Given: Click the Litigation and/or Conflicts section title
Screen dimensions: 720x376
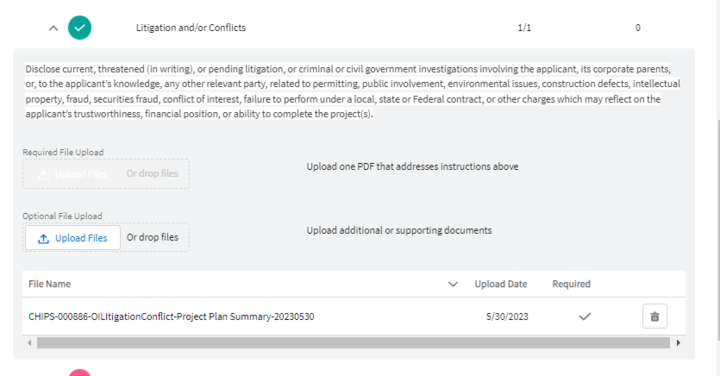Looking at the screenshot, I should [191, 28].
